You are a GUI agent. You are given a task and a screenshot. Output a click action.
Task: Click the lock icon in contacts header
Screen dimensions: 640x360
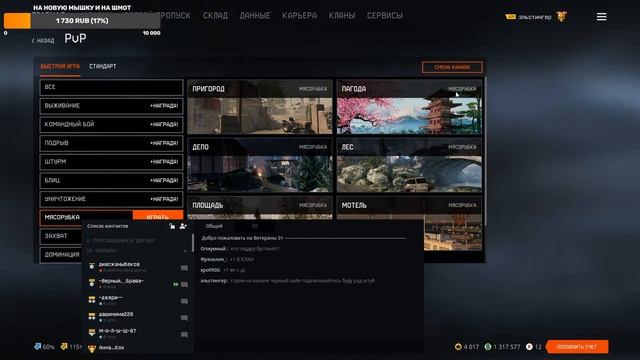point(172,226)
